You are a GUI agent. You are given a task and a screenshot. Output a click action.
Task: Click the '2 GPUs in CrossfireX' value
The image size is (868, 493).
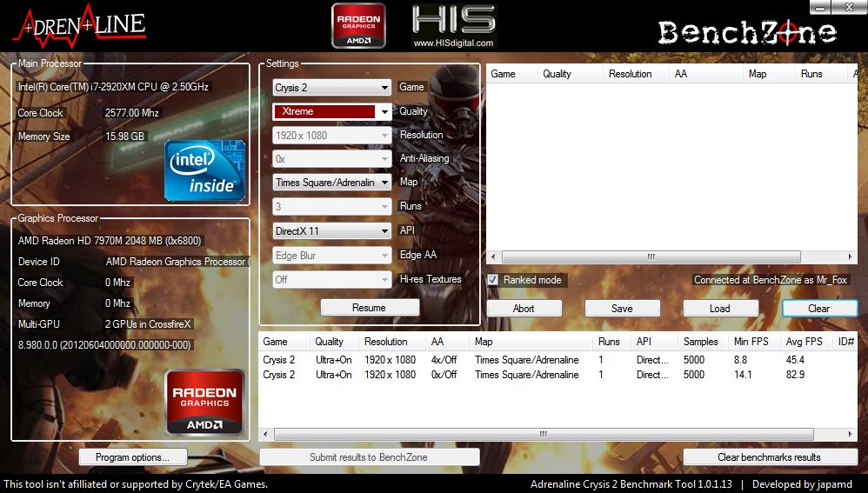[x=148, y=324]
